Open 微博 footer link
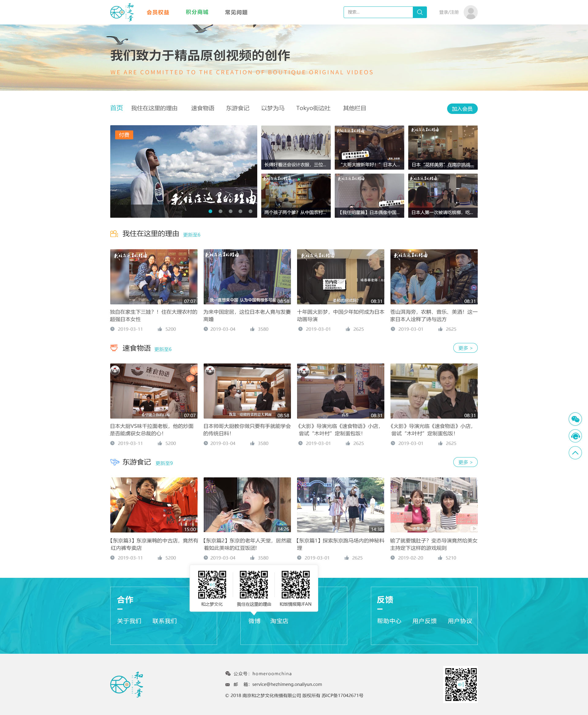588x715 pixels. pyautogui.click(x=254, y=621)
